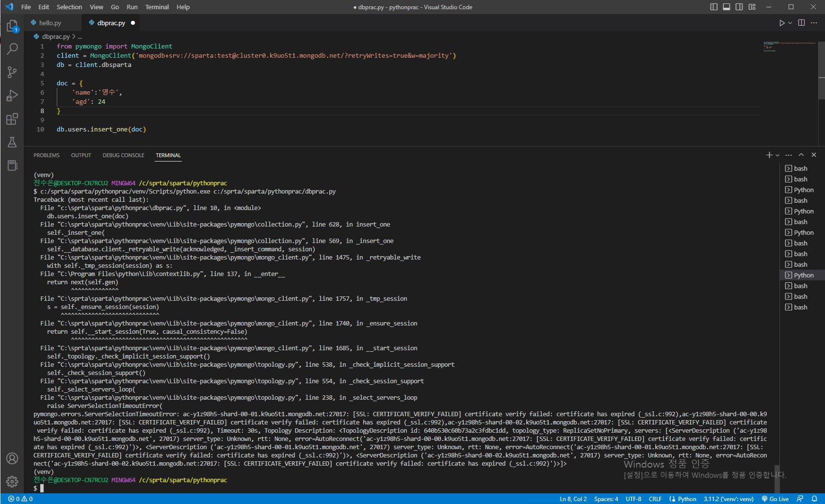Viewport: 825px width, 504px height.
Task: Split the editor to the right
Action: click(x=801, y=23)
